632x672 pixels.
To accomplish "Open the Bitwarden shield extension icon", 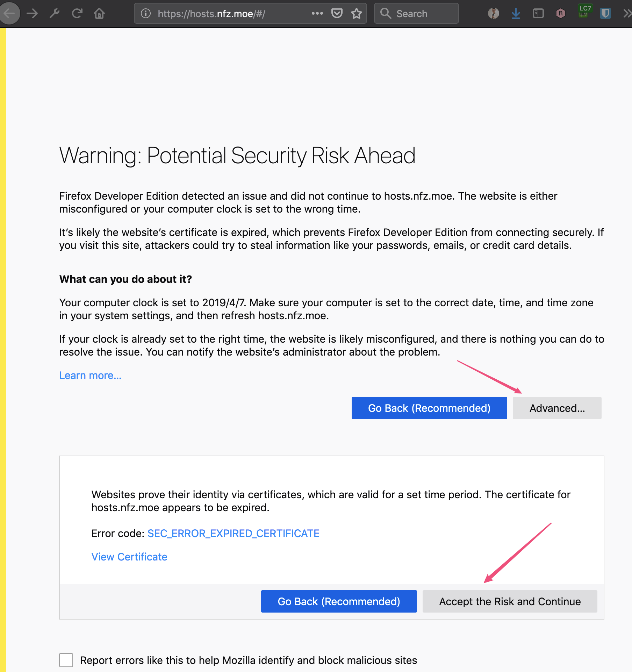I will [x=605, y=14].
